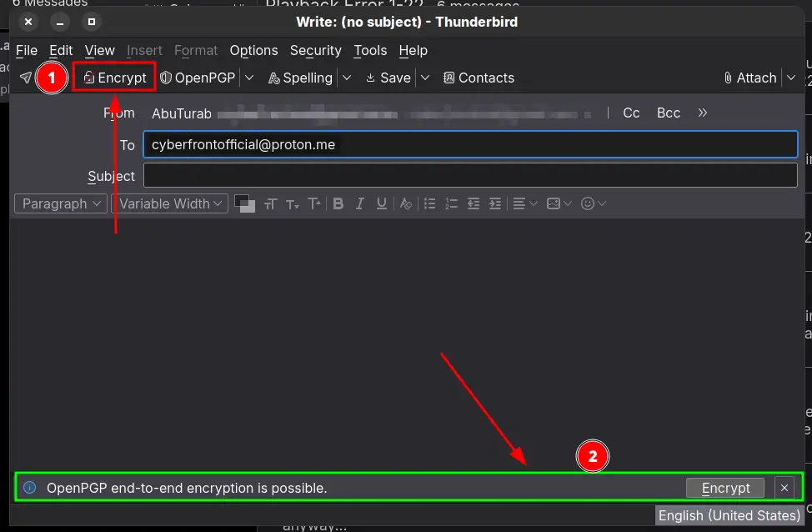The width and height of the screenshot is (812, 532).
Task: Click the outdent text icon
Action: [473, 203]
